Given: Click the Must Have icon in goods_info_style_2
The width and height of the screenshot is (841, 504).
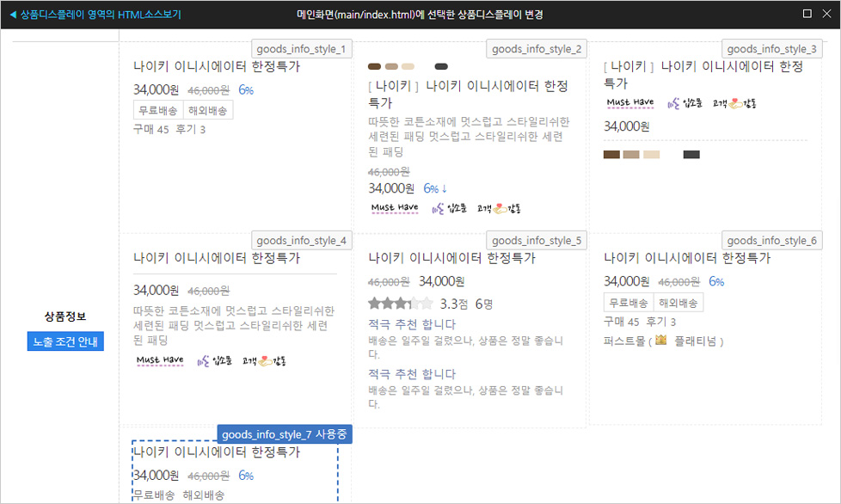Looking at the screenshot, I should 395,208.
